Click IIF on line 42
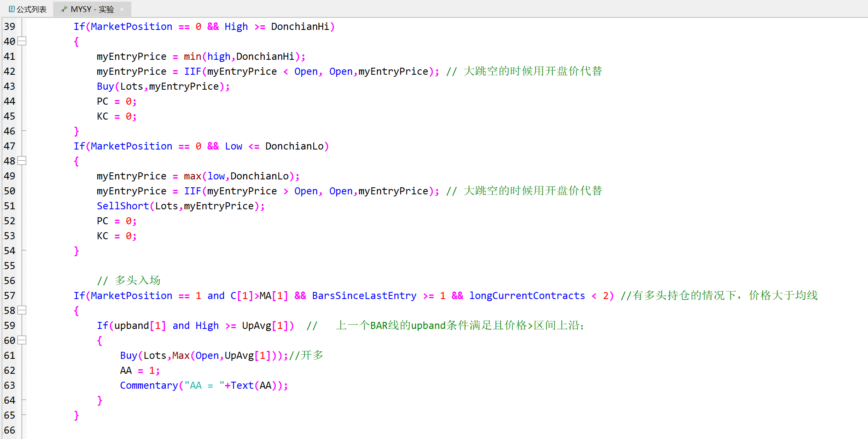Viewport: 868px width, 439px height. pos(192,71)
